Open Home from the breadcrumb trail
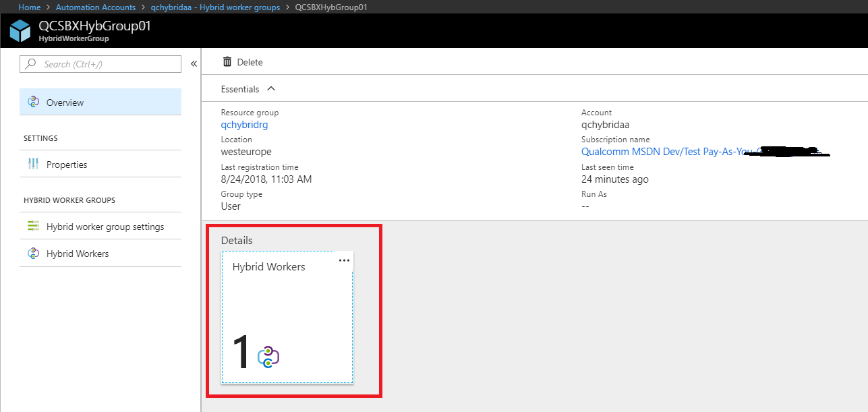The image size is (868, 412). [x=29, y=7]
